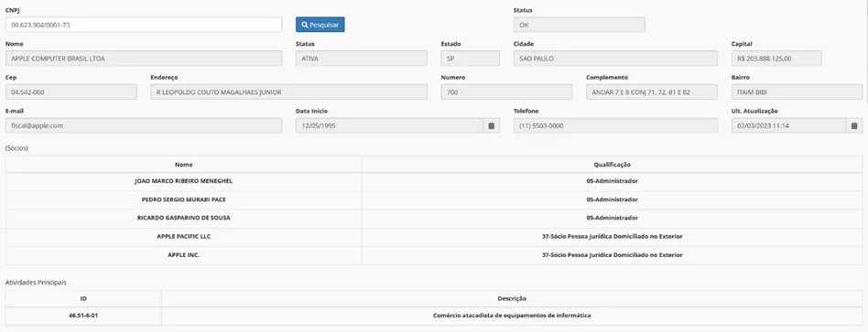Click 05-Administrador for Ricardo Gasparino
The image size is (868, 332).
(612, 218)
